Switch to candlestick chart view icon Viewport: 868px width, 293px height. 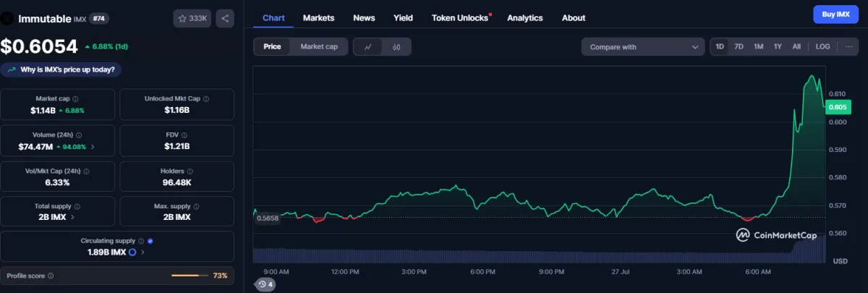tap(396, 47)
